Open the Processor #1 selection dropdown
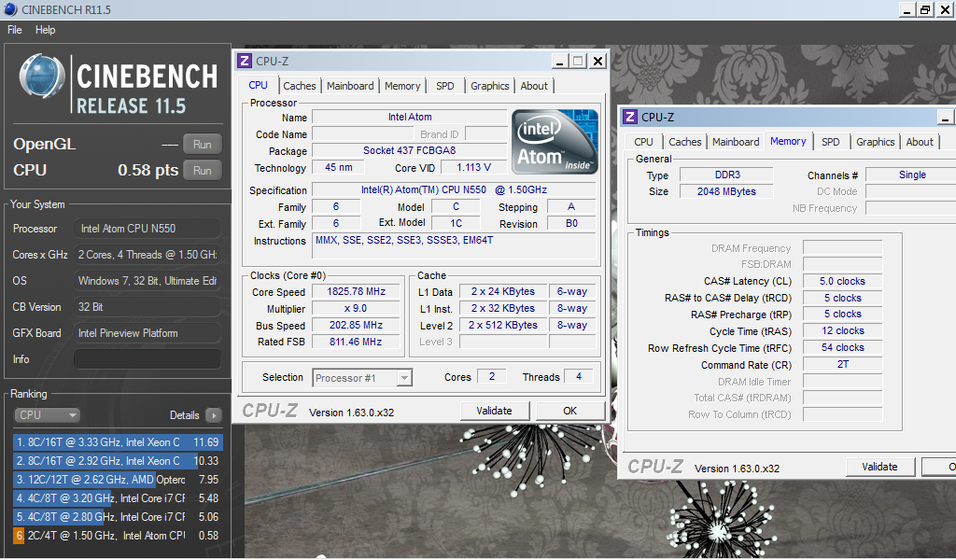The height and width of the screenshot is (560, 956). 362,378
